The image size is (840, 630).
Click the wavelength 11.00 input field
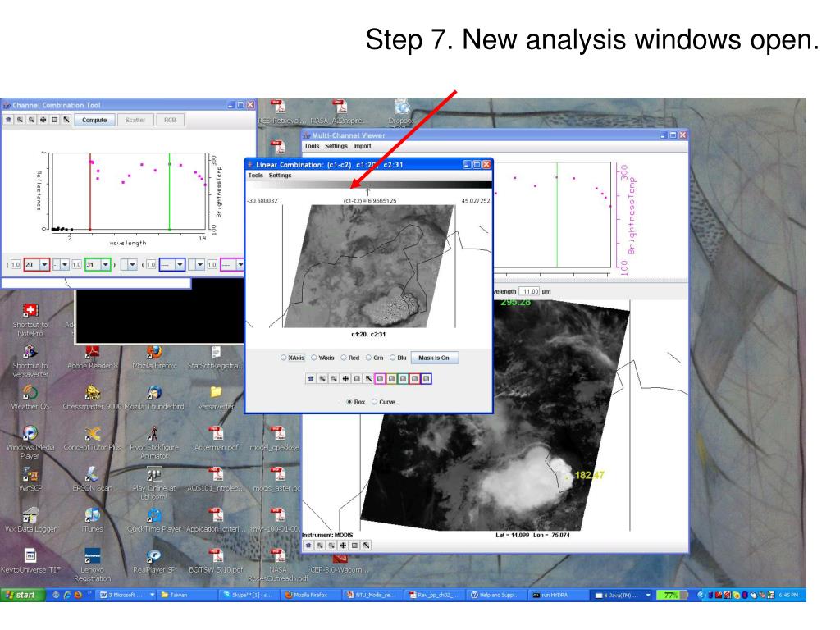530,291
